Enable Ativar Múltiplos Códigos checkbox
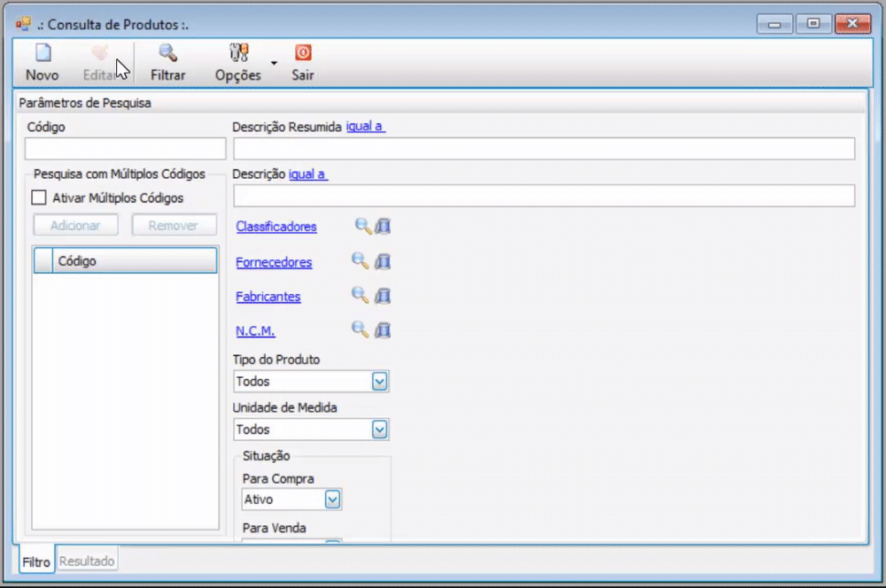This screenshot has height=588, width=886. pyautogui.click(x=39, y=197)
